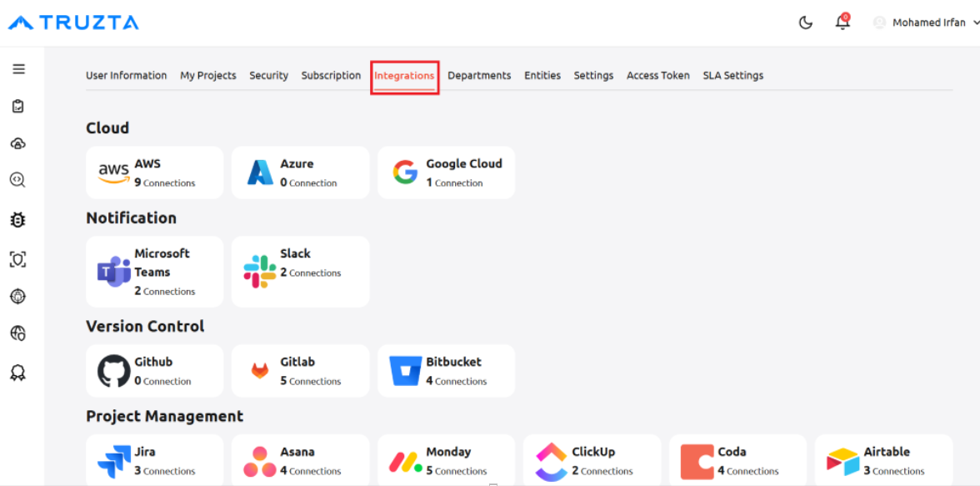Image resolution: width=980 pixels, height=486 pixels.
Task: Select the cloud lock sidebar icon
Action: (x=18, y=144)
